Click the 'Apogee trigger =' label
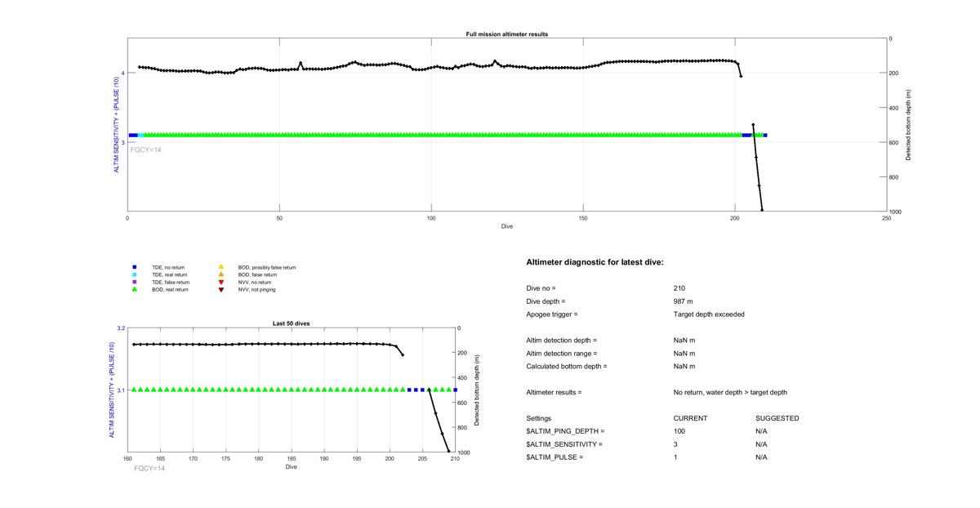The image size is (980, 508). (x=552, y=314)
